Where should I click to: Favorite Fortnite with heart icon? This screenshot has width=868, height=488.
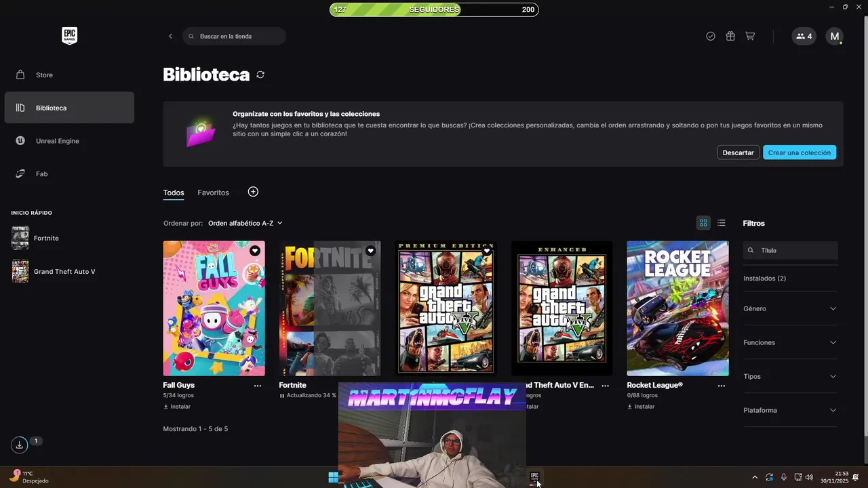click(370, 251)
